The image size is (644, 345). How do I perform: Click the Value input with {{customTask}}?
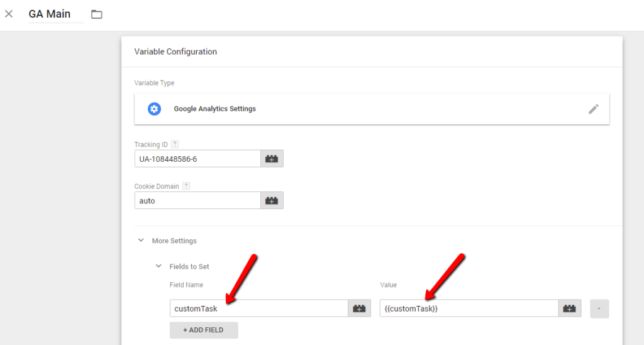[469, 308]
